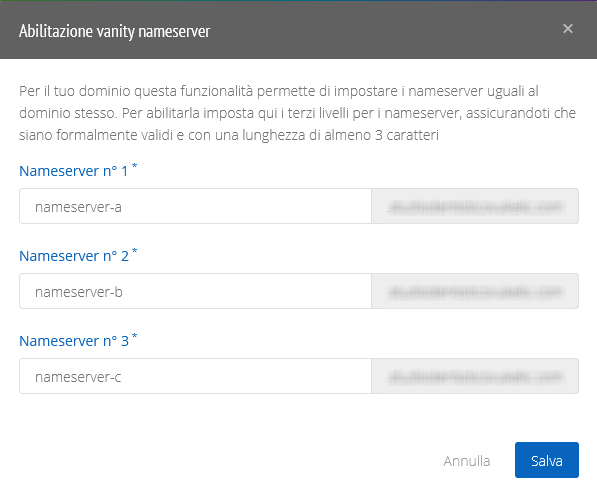The image size is (597, 496).
Task: Select the Nameserver n° 3 input field
Action: click(x=195, y=376)
